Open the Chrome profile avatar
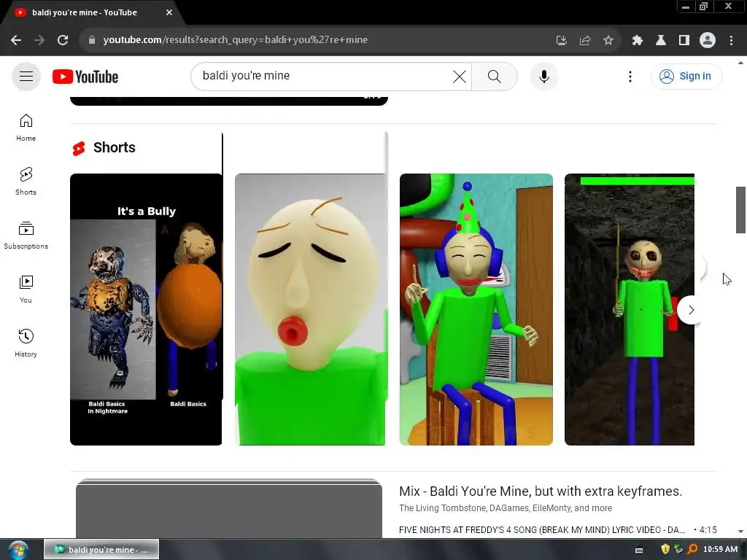 [708, 40]
